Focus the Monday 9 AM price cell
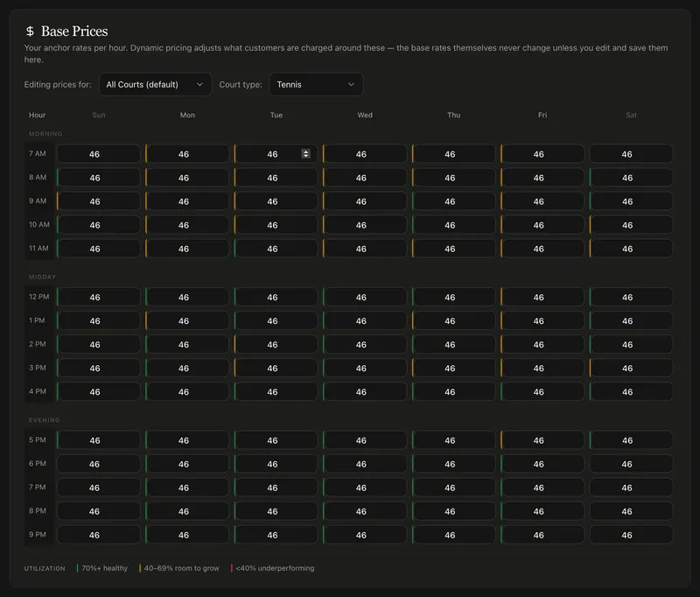Viewport: 700px width, 597px height. click(x=187, y=201)
